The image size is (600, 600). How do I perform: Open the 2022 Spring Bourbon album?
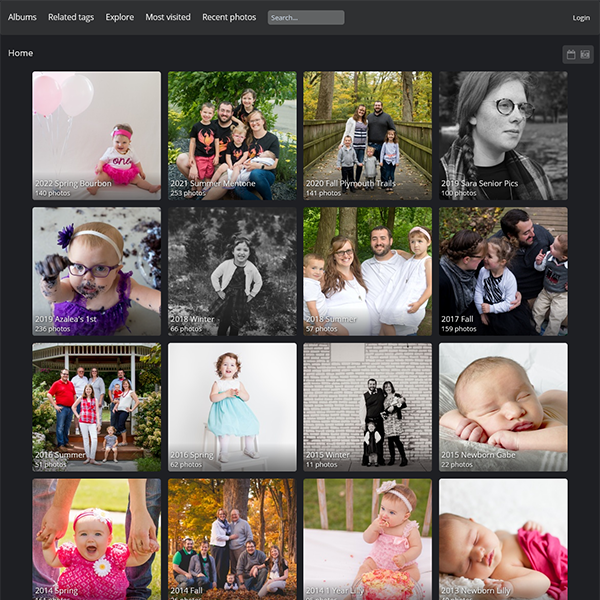96,135
